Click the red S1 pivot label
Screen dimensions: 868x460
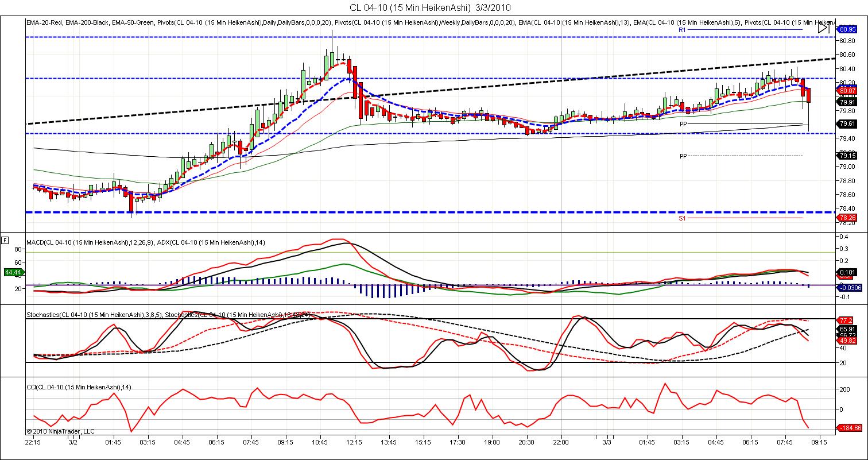[682, 218]
